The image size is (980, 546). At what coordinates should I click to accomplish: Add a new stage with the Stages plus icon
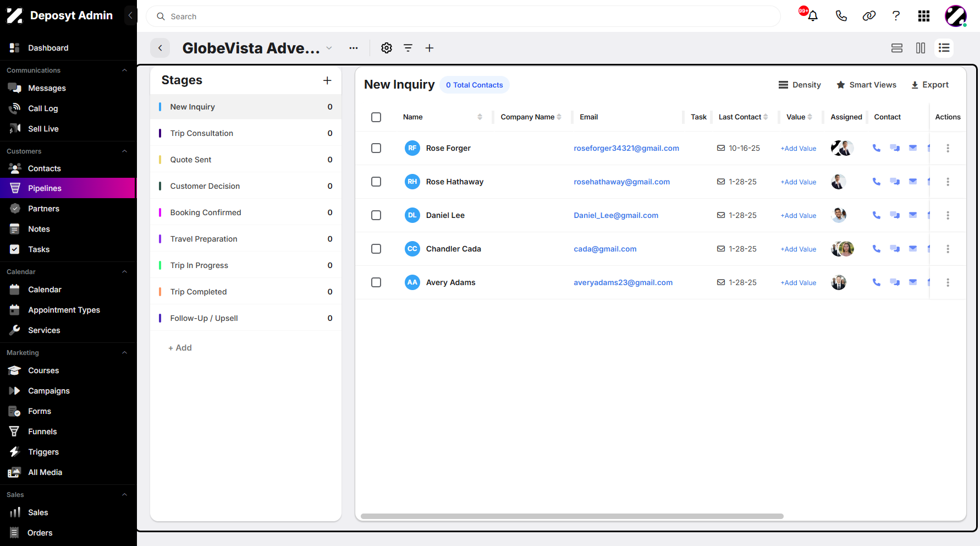click(x=327, y=80)
